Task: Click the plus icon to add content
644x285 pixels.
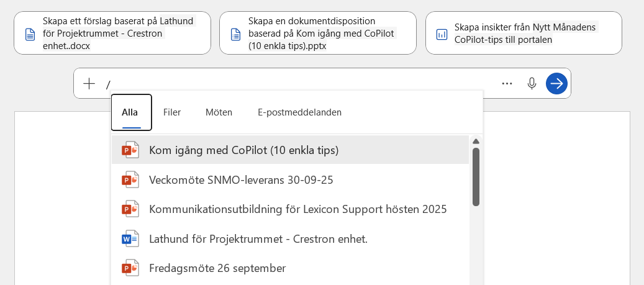Action: [x=89, y=84]
